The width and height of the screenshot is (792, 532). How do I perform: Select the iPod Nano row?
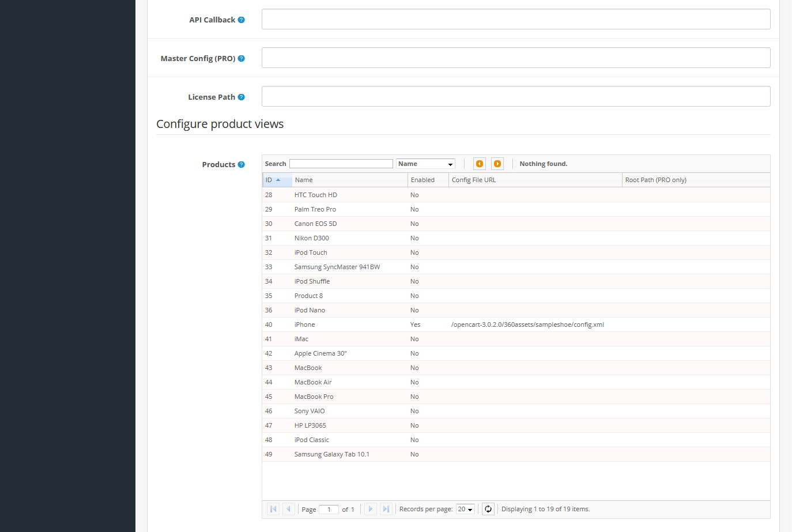(x=516, y=310)
